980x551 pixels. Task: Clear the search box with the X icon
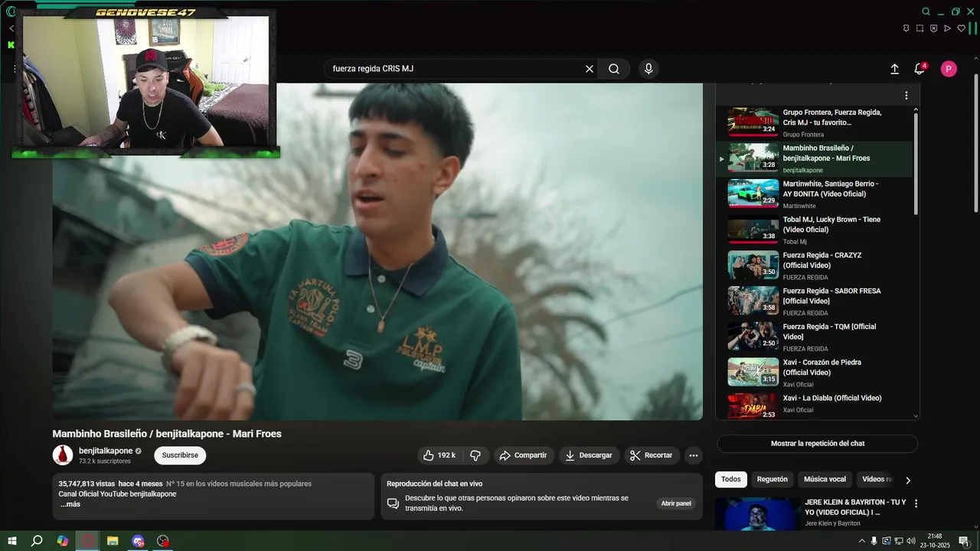click(590, 69)
